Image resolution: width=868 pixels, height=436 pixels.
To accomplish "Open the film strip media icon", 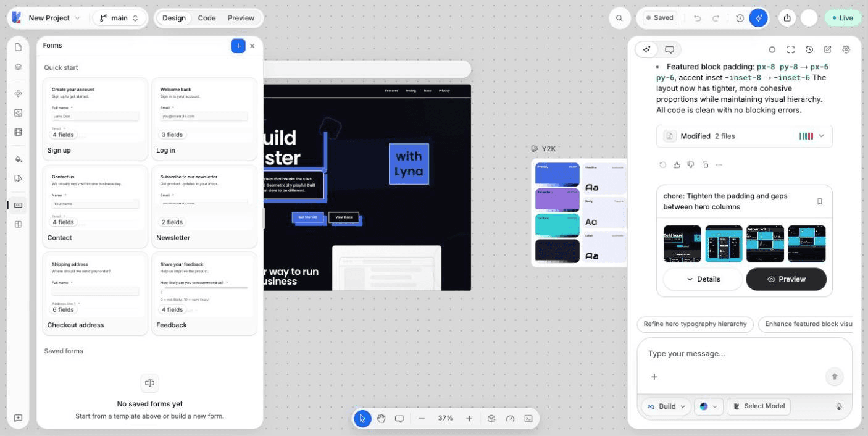I will tap(18, 132).
